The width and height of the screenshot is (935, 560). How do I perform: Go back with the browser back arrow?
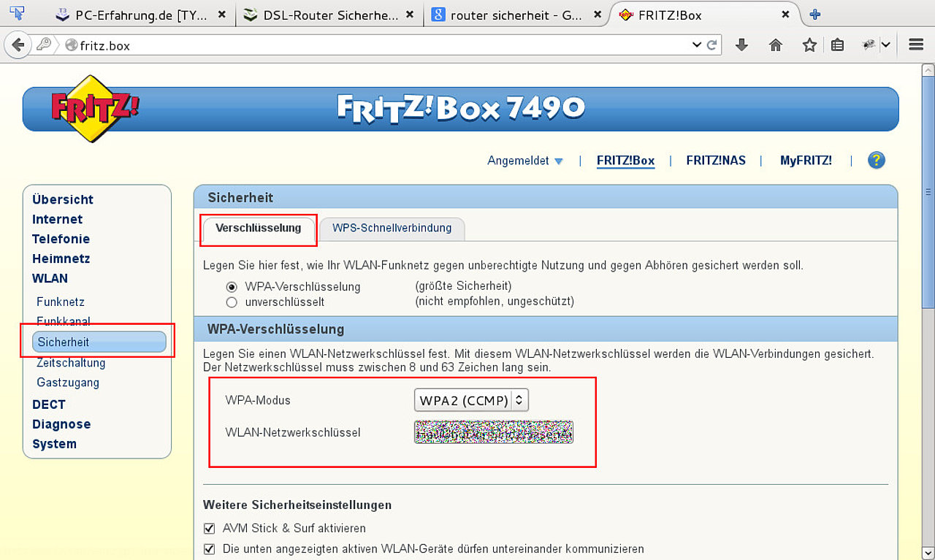(18, 45)
